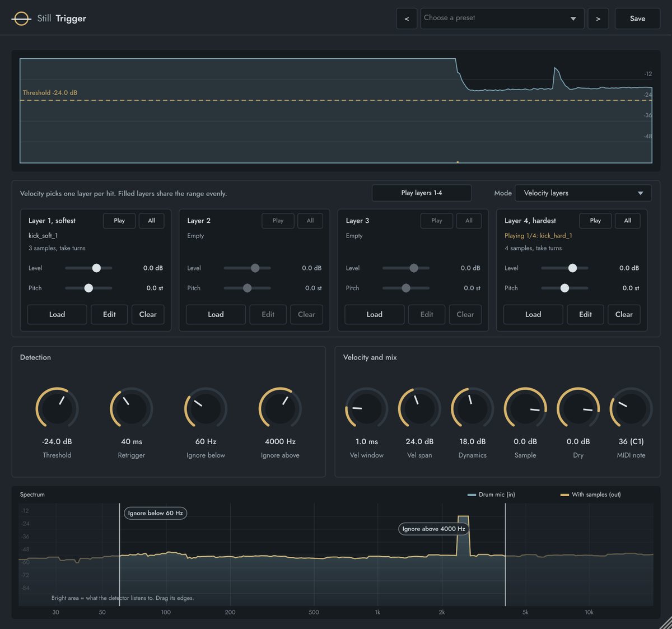Click Layer 3 Play button

pyautogui.click(x=437, y=221)
